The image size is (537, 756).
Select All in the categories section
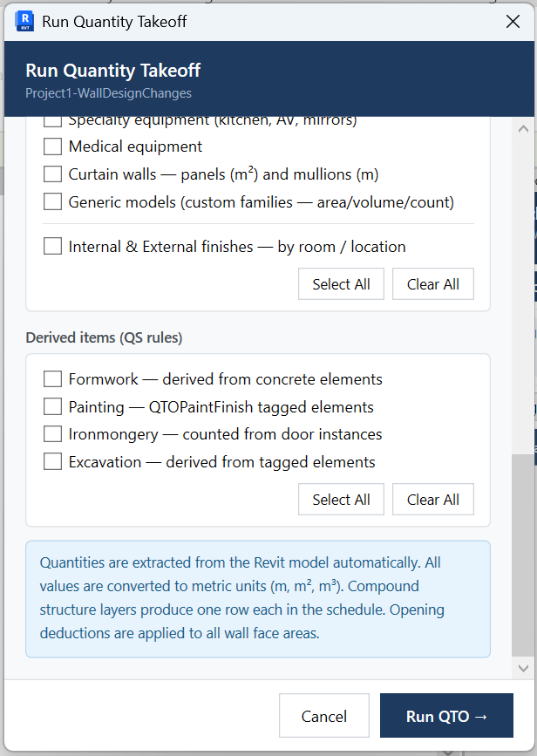(x=341, y=284)
